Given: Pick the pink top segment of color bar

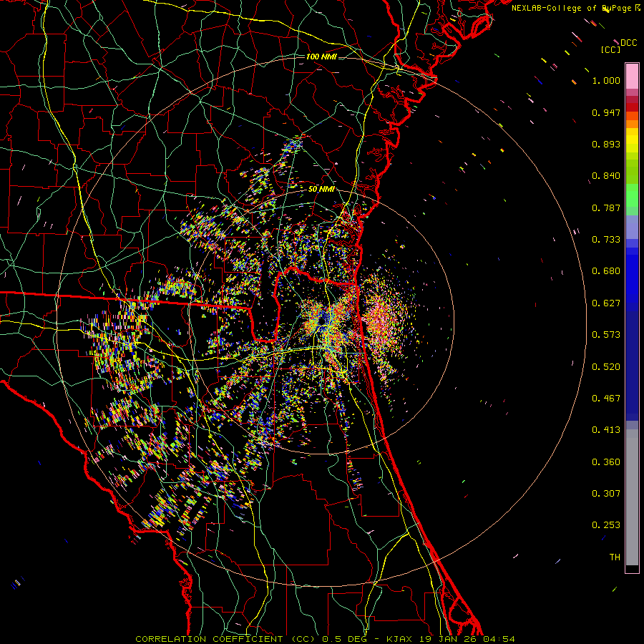Looking at the screenshot, I should (x=632, y=76).
